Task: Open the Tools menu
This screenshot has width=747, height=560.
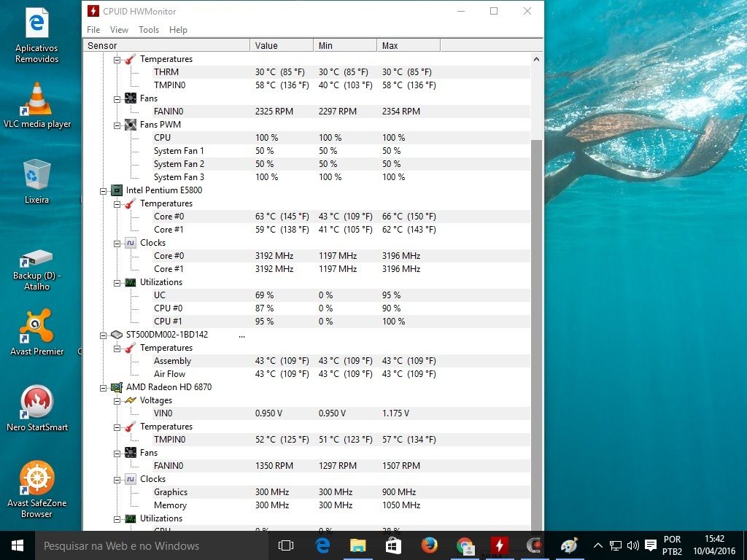Action: pos(149,29)
